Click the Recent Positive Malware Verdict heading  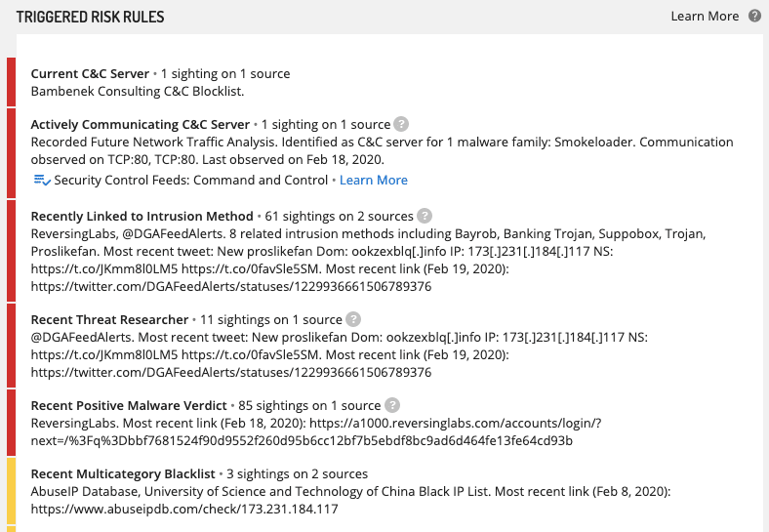[129, 406]
